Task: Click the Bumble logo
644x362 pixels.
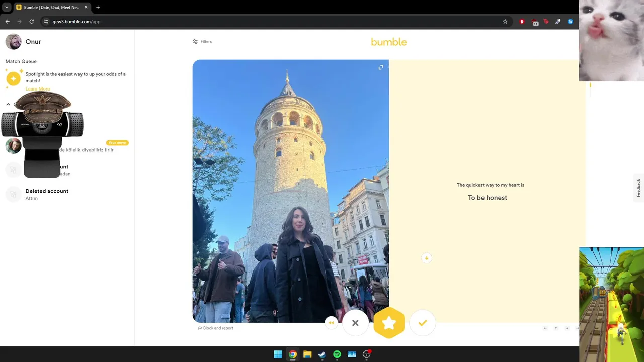Action: tap(389, 42)
